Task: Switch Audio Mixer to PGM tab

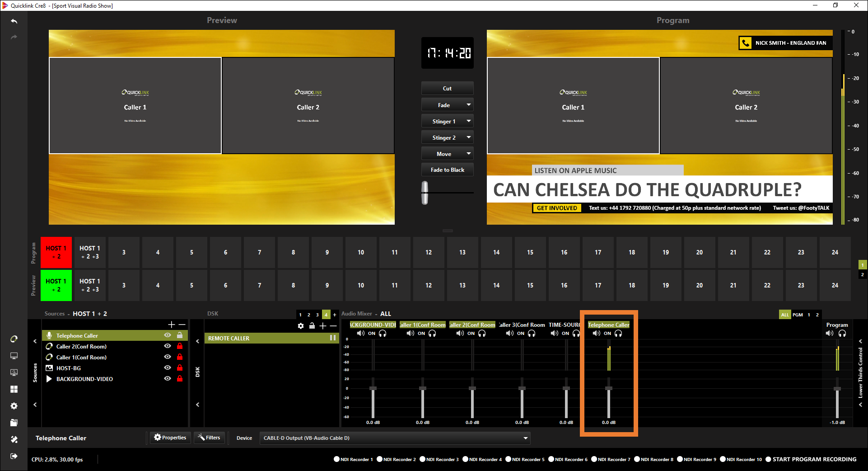Action: [x=798, y=315]
